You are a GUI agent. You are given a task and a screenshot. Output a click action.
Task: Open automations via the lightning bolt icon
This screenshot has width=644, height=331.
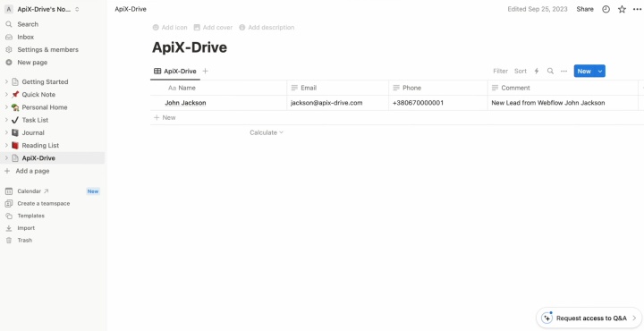(x=537, y=71)
